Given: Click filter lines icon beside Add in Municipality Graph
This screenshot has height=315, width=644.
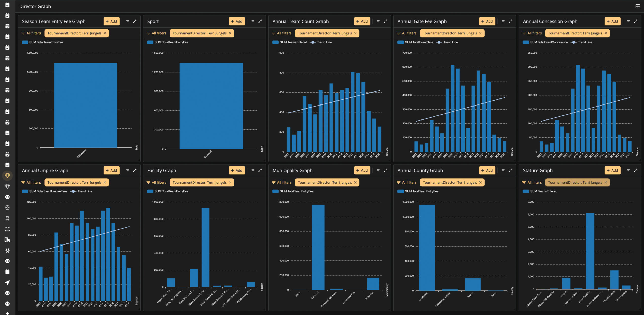Looking at the screenshot, I should [x=378, y=170].
